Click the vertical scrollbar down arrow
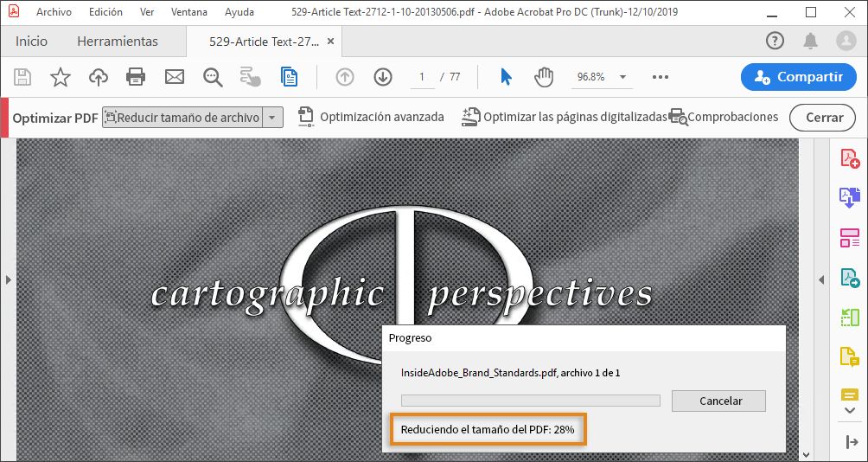The image size is (868, 462). pos(806,455)
